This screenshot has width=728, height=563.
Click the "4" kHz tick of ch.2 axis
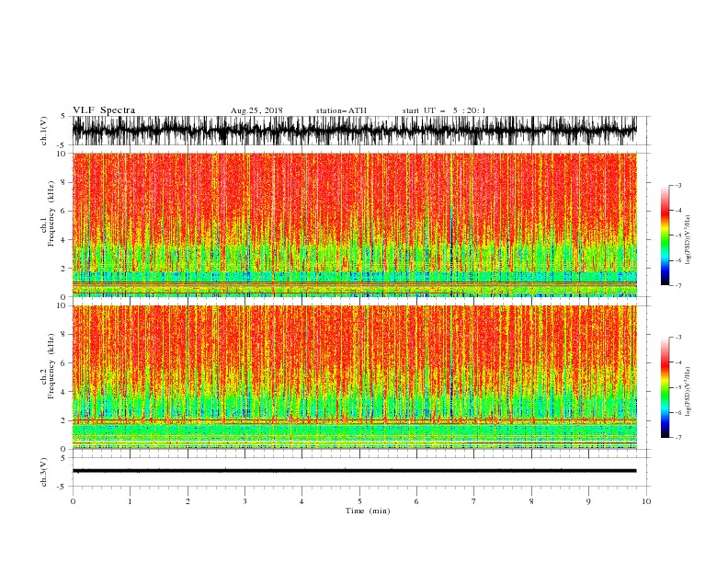(x=64, y=392)
